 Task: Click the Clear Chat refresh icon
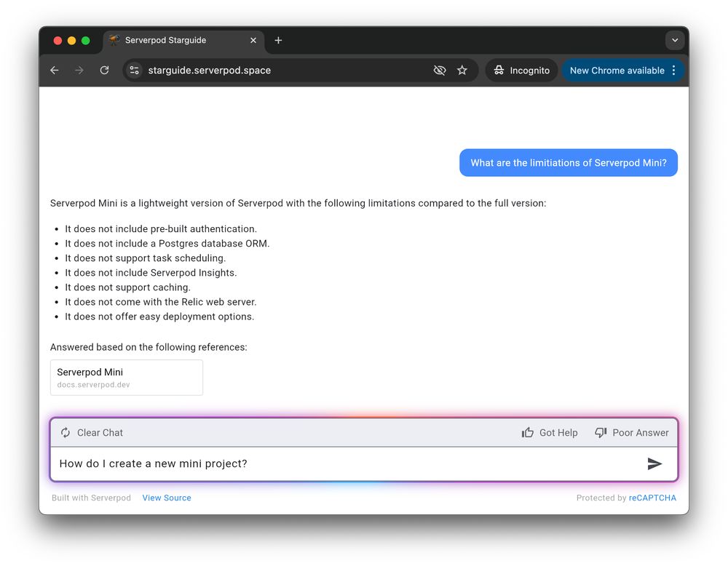click(66, 432)
